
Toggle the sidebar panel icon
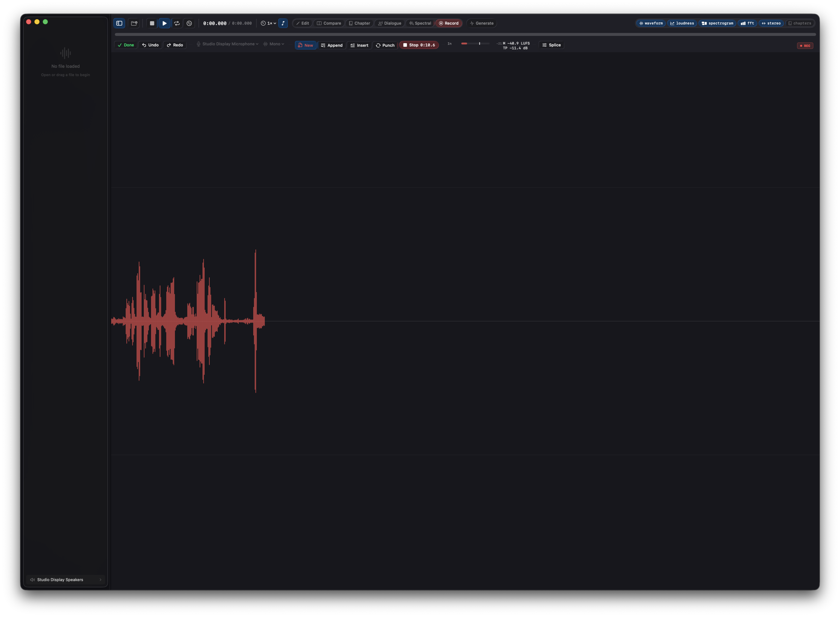(x=119, y=23)
